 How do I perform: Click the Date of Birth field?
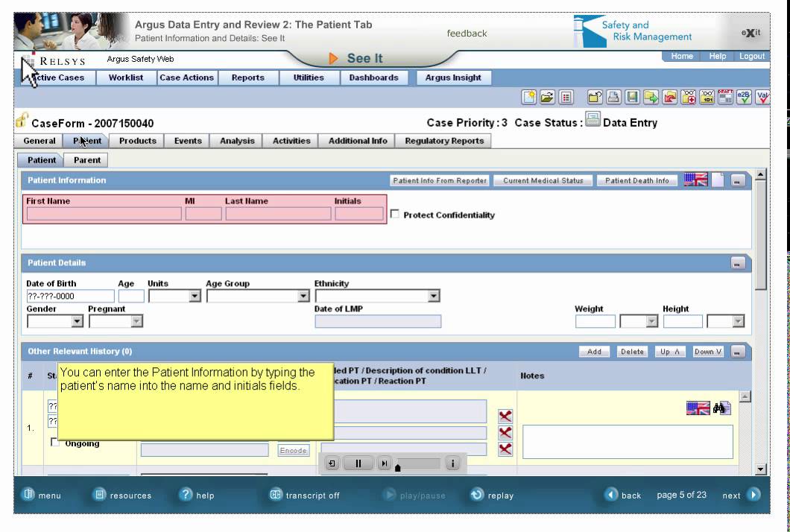point(71,297)
